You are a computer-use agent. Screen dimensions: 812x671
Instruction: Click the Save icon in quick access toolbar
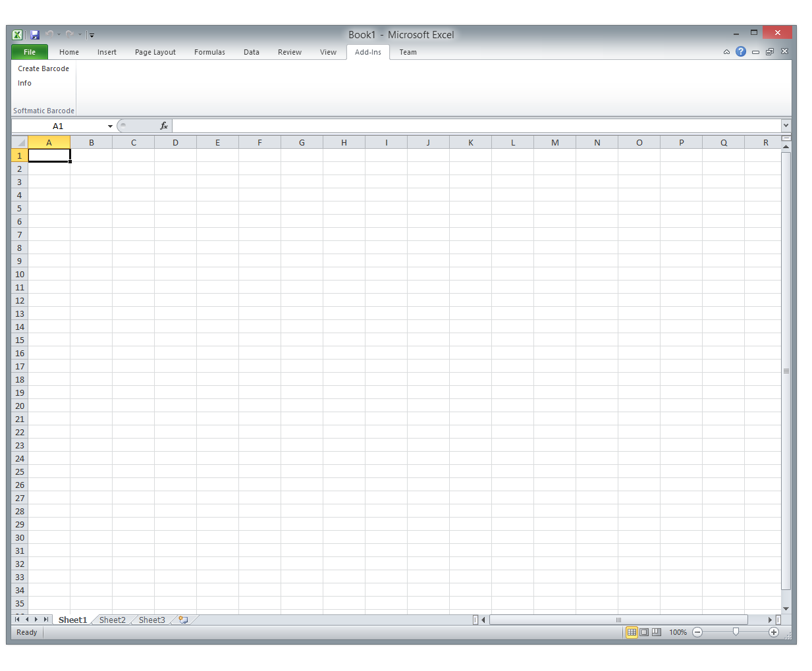pyautogui.click(x=35, y=34)
